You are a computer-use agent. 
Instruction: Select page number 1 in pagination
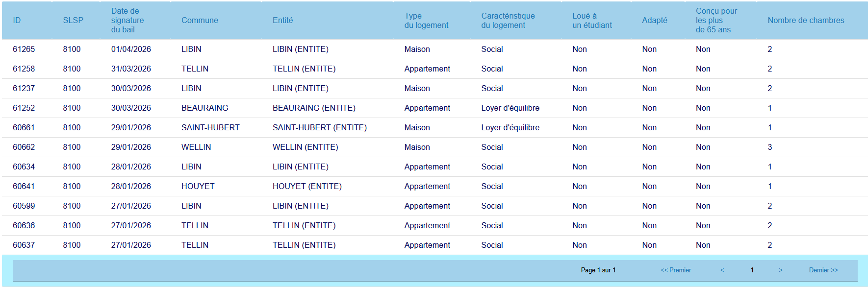point(752,270)
